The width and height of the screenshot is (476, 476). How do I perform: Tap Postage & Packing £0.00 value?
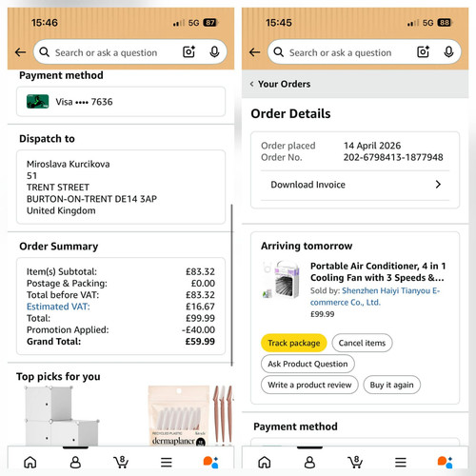pyautogui.click(x=203, y=284)
